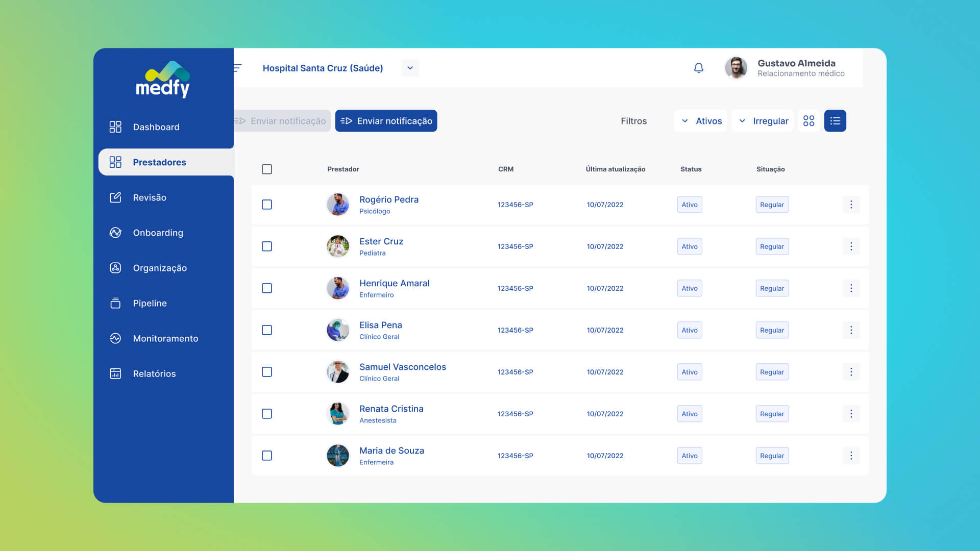Open Relatórios in the sidebar
This screenshot has width=980, height=551.
pos(154,373)
